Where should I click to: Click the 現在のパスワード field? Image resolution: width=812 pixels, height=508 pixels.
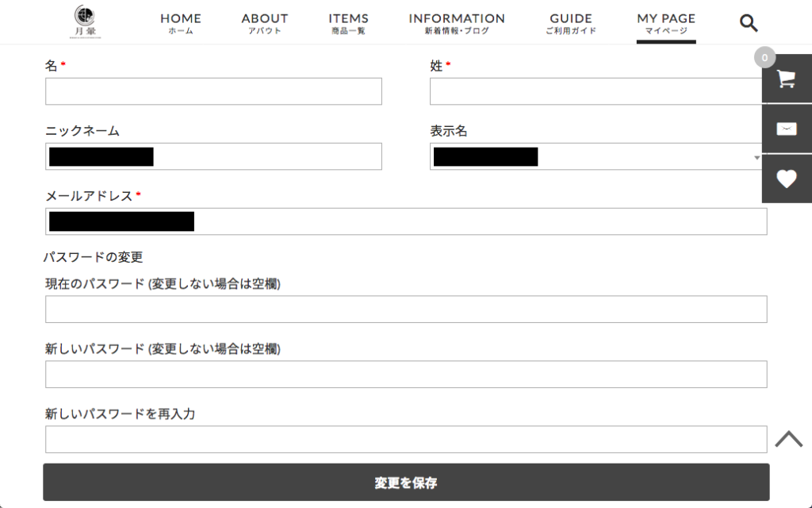[406, 310]
